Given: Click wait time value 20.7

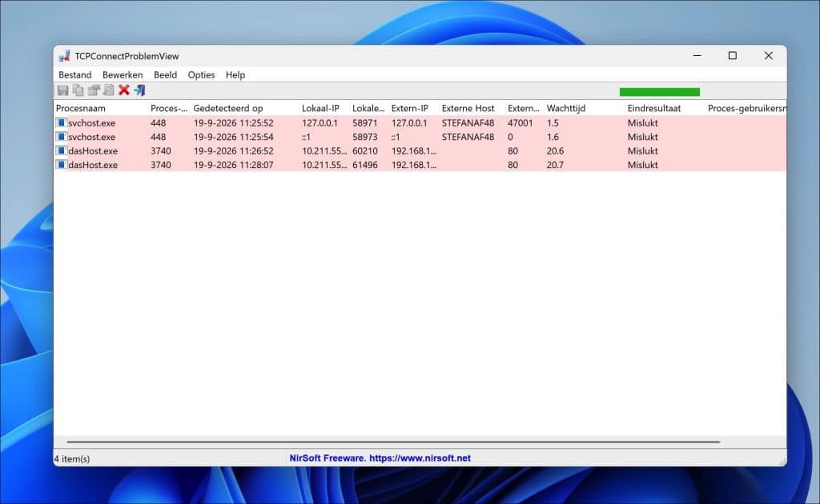Looking at the screenshot, I should (555, 165).
